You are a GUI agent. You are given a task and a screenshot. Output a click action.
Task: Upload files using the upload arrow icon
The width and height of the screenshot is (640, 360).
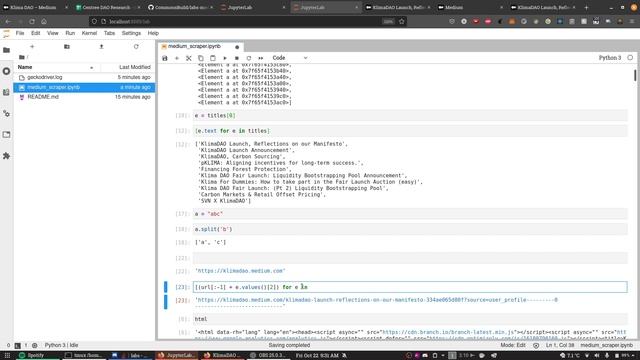coord(102,47)
